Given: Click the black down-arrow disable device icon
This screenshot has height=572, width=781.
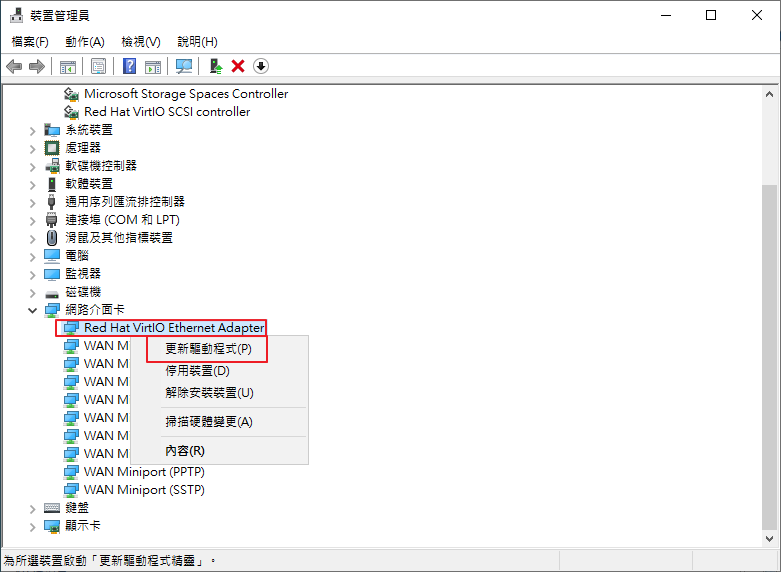Looking at the screenshot, I should pyautogui.click(x=261, y=66).
